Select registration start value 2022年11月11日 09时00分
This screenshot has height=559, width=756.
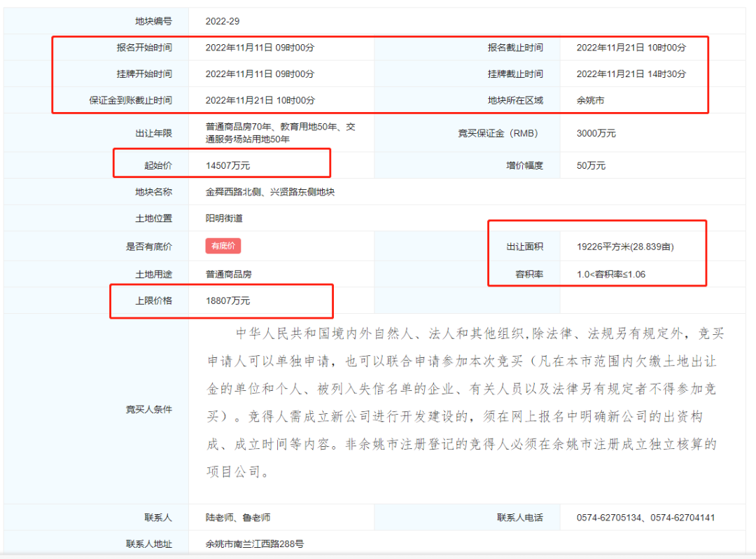[x=260, y=47]
